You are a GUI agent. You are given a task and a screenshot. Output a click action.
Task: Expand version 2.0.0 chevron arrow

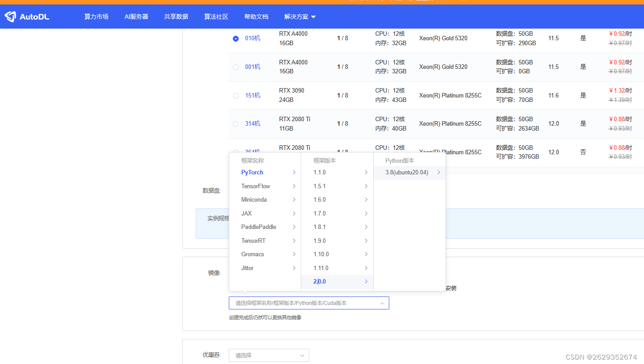366,282
